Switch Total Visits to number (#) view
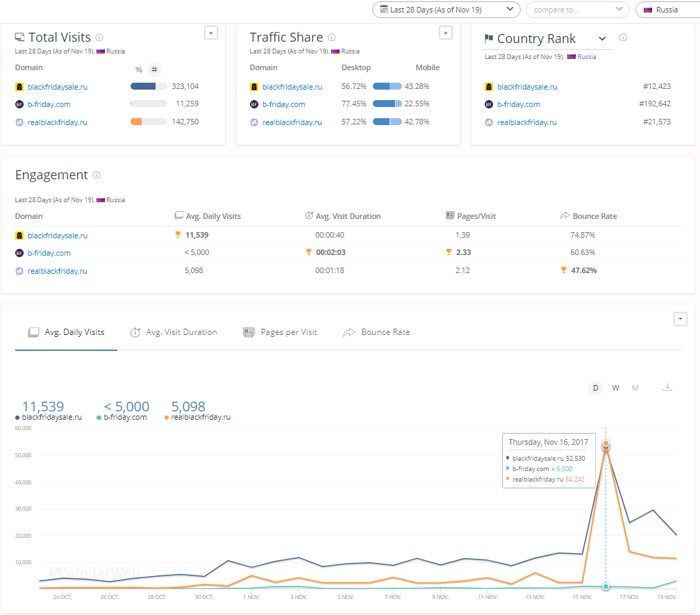The width and height of the screenshot is (700, 615). [x=154, y=69]
